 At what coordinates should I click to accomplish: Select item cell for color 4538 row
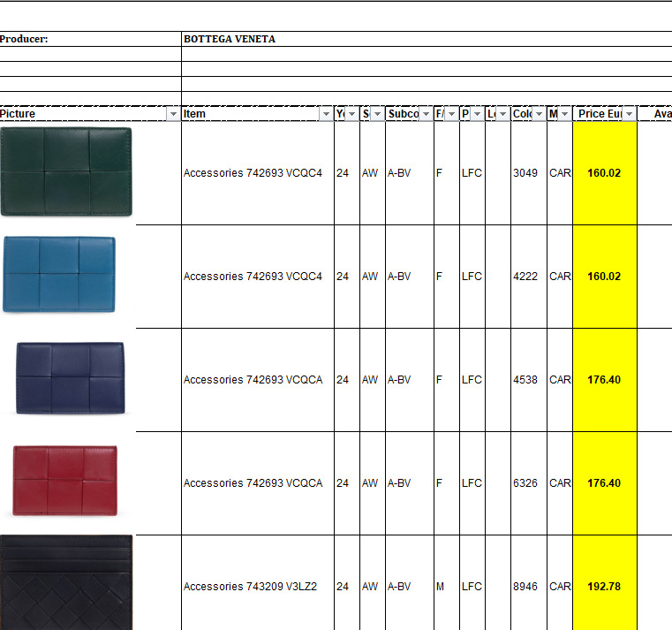[258, 380]
